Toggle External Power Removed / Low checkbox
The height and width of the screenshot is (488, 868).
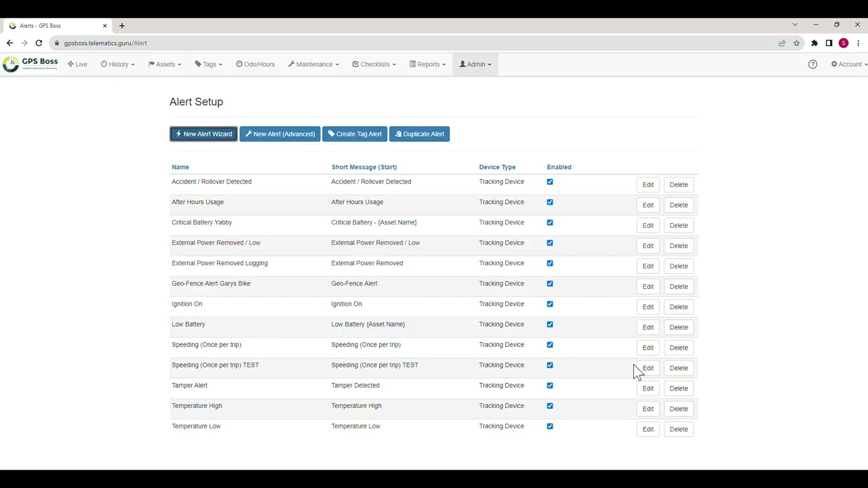click(x=550, y=243)
